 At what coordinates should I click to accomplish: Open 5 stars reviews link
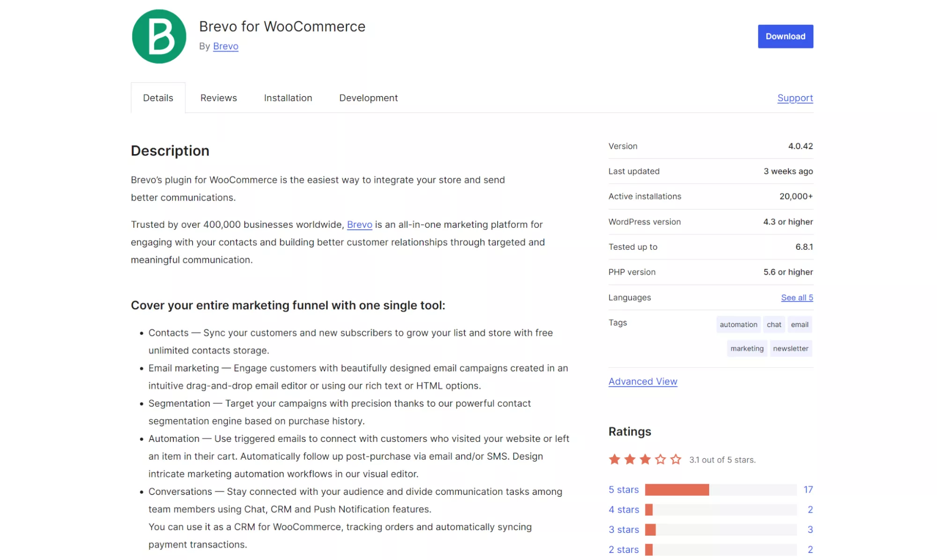tap(623, 490)
